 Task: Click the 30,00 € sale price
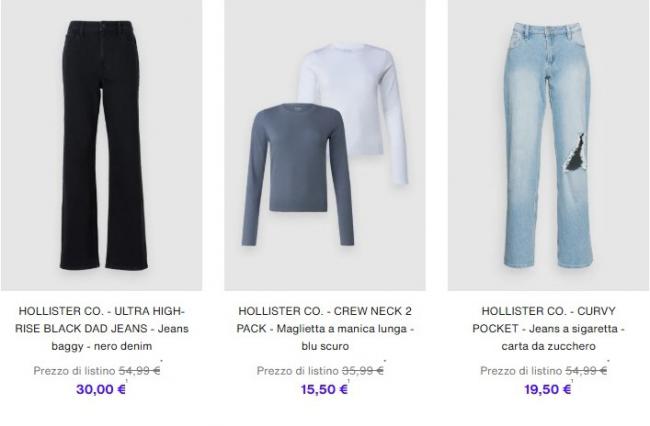click(101, 390)
